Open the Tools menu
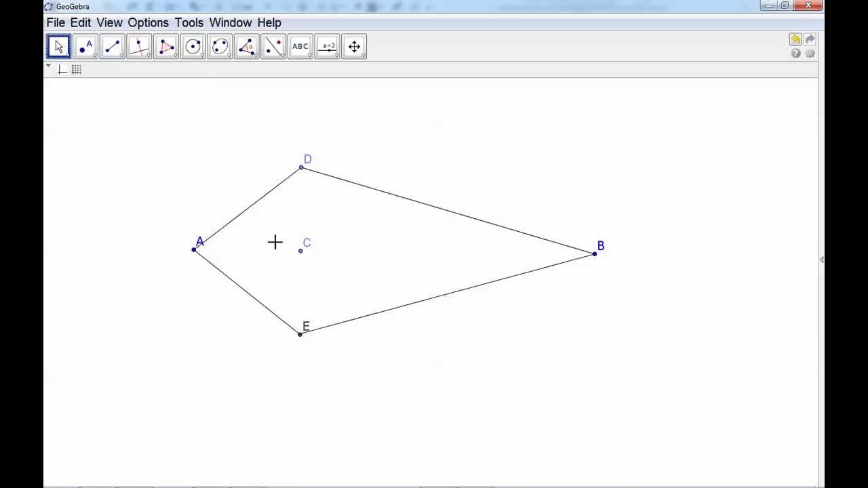 coord(189,22)
